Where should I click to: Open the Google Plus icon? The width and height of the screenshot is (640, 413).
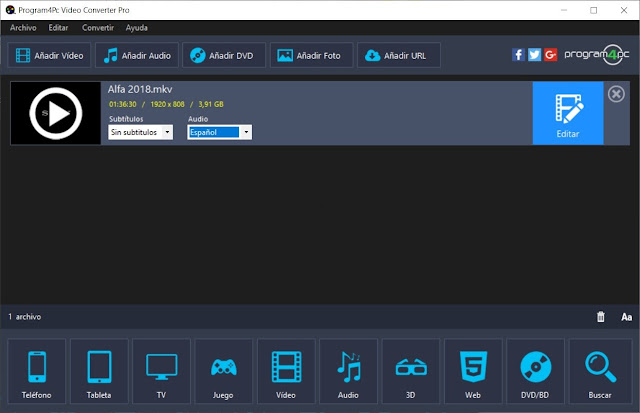(550, 54)
